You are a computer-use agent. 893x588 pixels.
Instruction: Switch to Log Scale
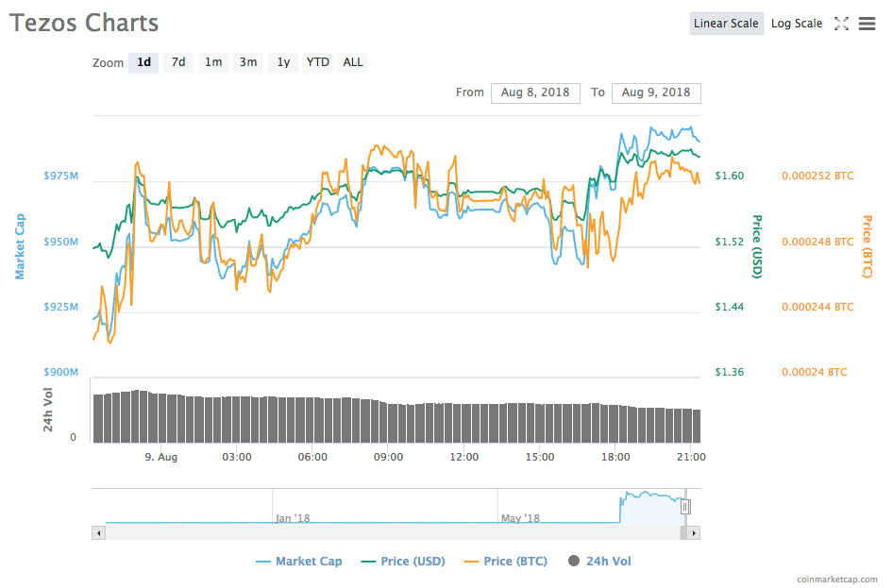point(796,24)
